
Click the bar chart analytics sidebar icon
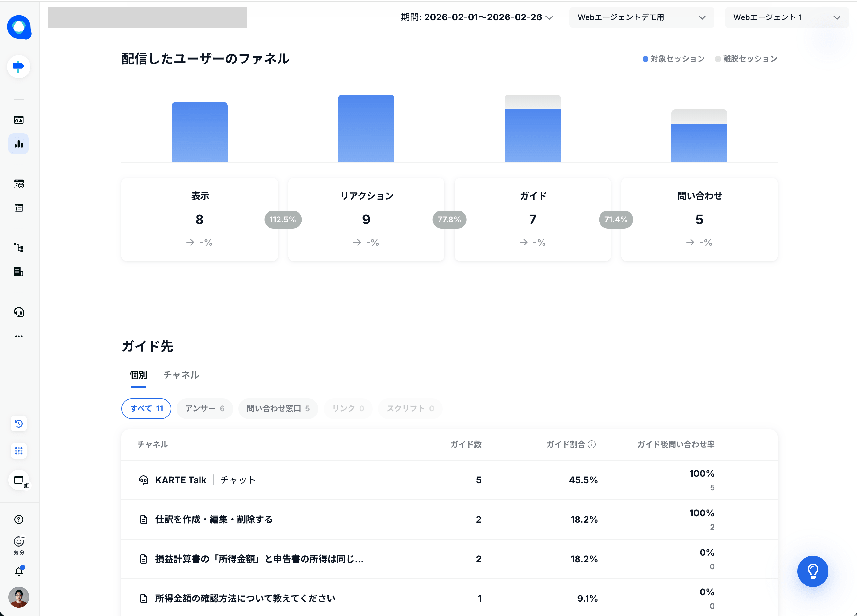pos(18,144)
